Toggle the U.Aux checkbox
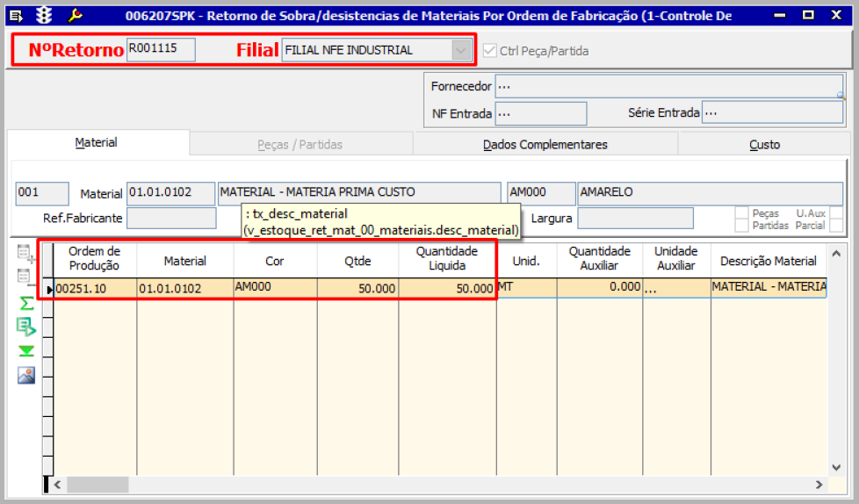The height and width of the screenshot is (504, 859). [836, 212]
